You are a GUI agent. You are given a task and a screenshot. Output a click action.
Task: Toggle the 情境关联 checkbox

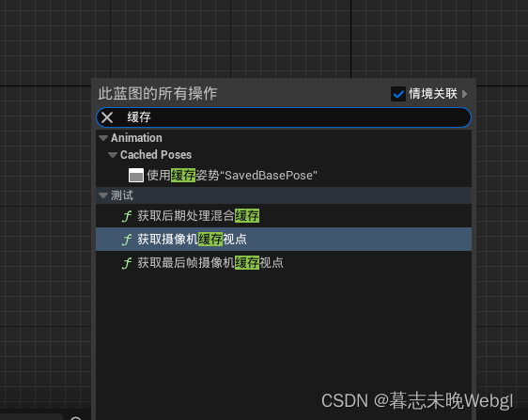click(x=398, y=94)
